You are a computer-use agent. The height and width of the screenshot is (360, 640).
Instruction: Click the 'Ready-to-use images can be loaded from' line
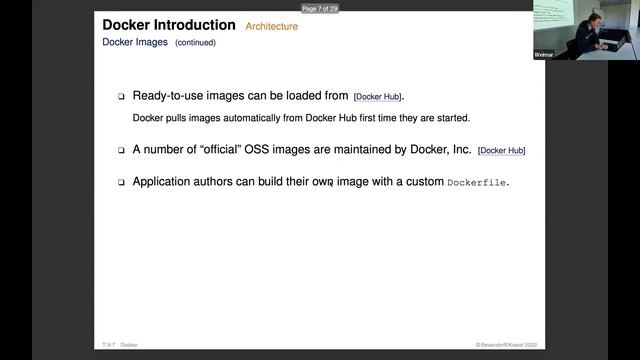click(x=240, y=96)
